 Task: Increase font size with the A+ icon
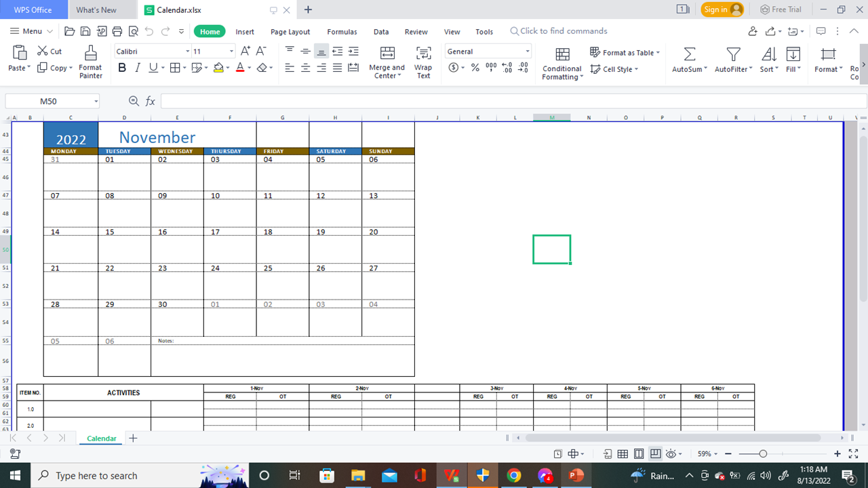(x=245, y=51)
